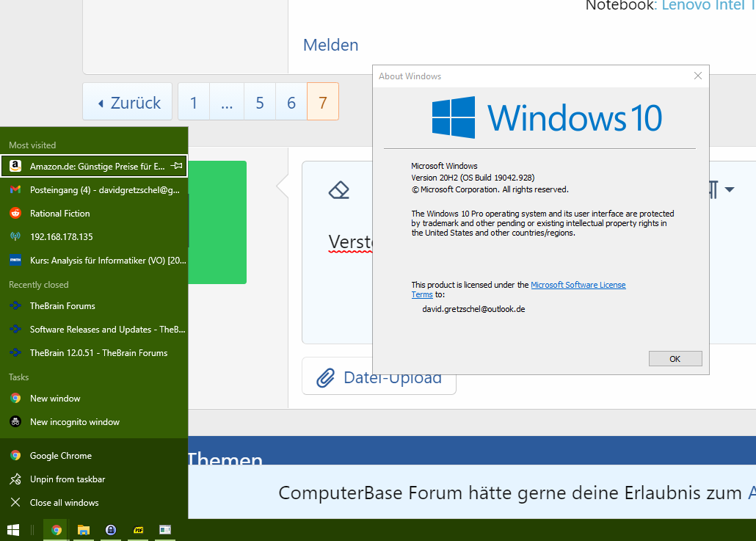The image size is (756, 541).
Task: Reopen TheBrain Forums recently closed tab
Action: point(94,305)
